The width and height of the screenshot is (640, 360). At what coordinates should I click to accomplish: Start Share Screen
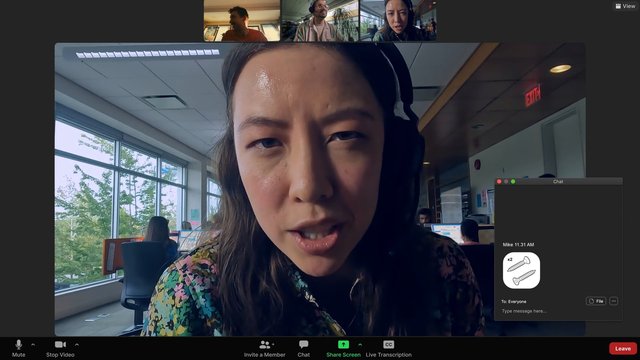pos(343,348)
